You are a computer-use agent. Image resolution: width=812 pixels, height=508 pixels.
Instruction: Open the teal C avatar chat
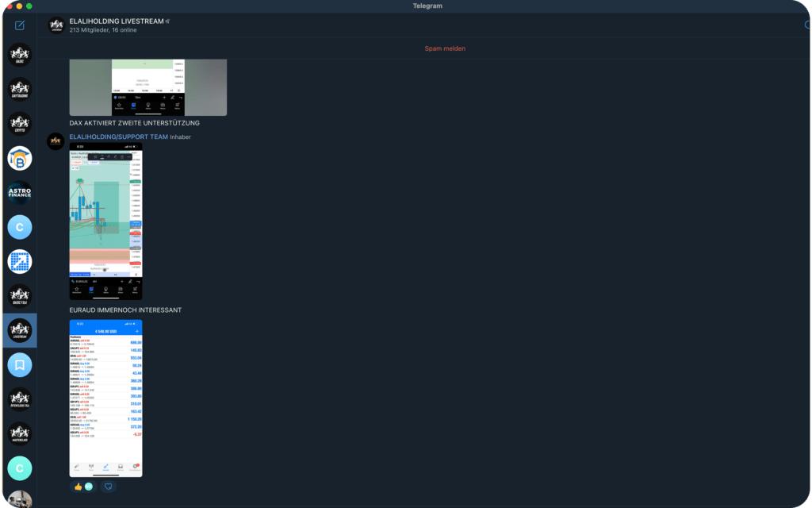click(20, 468)
